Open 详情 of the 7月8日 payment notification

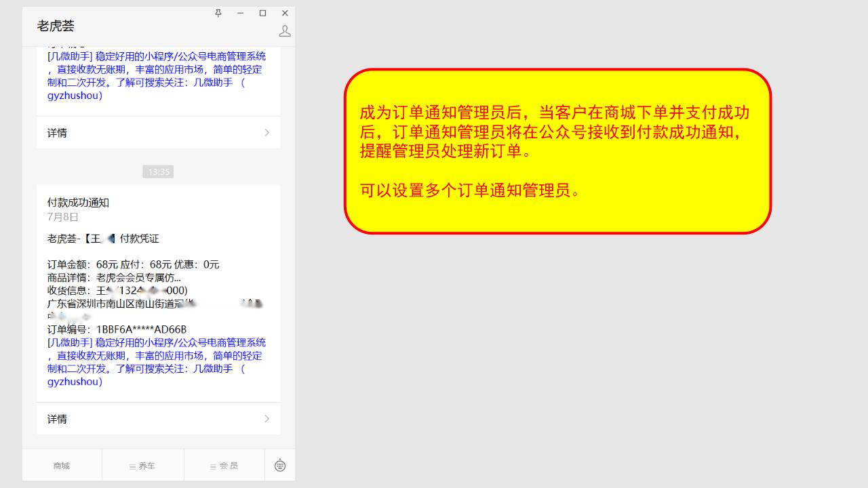[x=159, y=419]
